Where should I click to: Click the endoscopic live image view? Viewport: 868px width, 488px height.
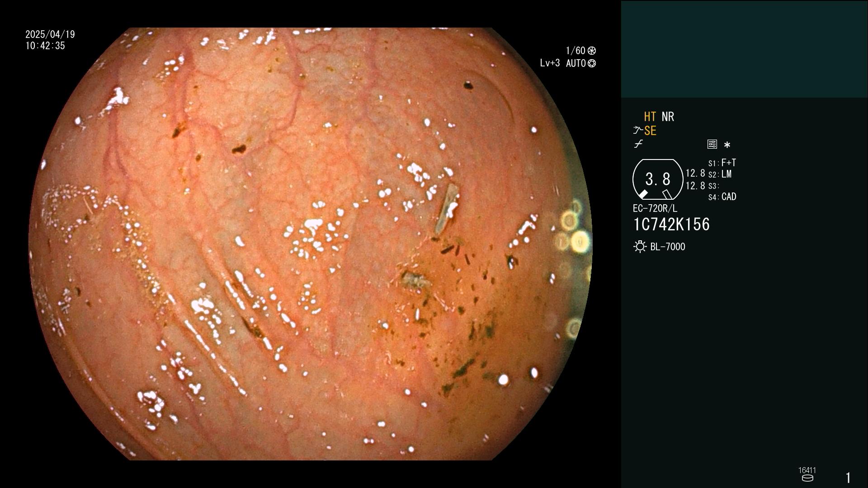[310, 244]
